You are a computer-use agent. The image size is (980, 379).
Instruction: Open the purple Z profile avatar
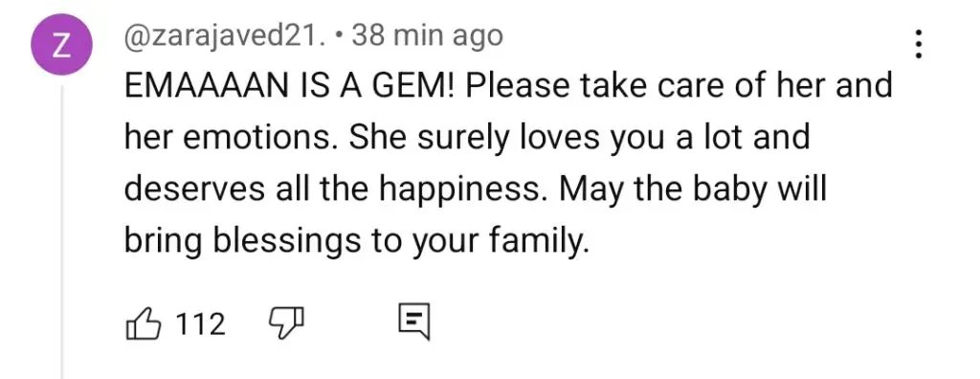click(x=62, y=45)
